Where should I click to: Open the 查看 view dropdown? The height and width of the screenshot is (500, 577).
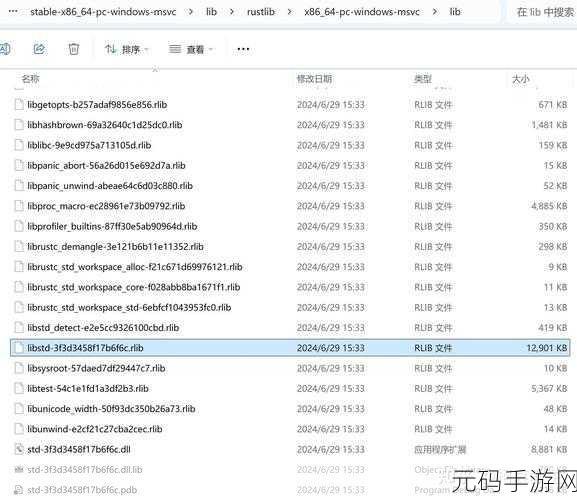pos(191,49)
